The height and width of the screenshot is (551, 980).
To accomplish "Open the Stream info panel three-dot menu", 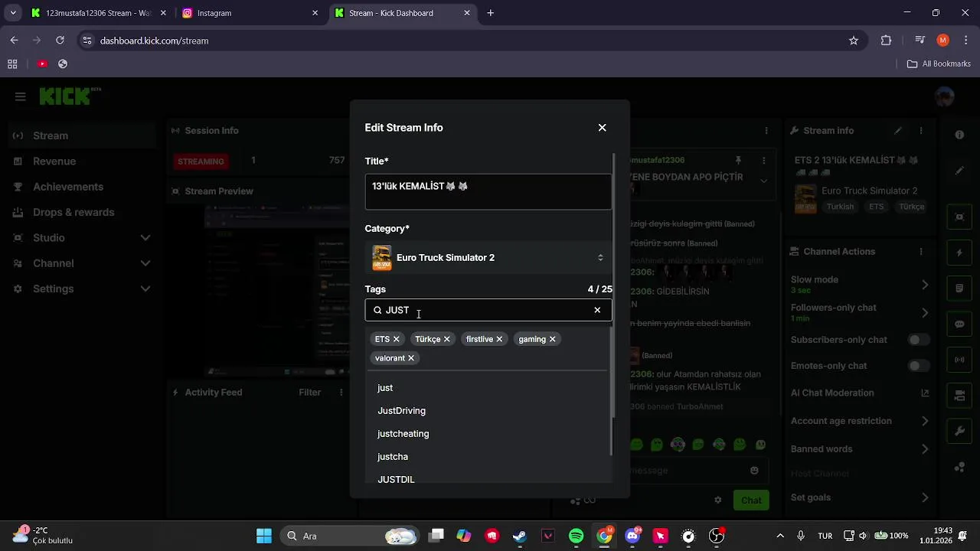I will tap(921, 131).
